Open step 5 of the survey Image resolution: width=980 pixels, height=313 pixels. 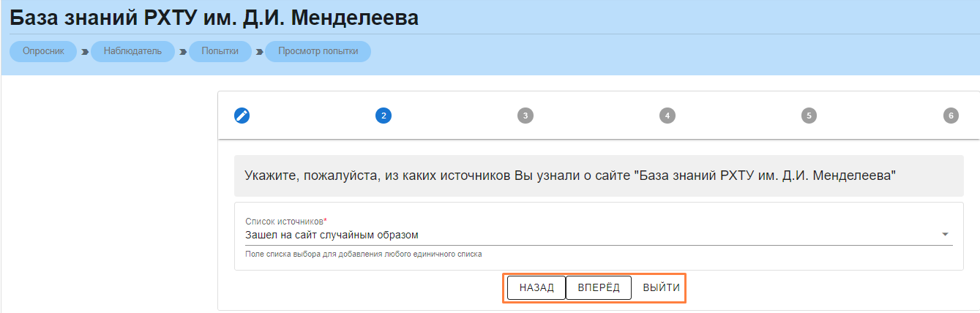pyautogui.click(x=808, y=116)
